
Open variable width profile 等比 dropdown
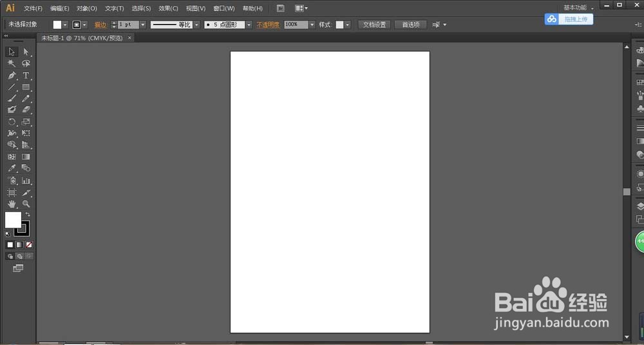[x=196, y=25]
